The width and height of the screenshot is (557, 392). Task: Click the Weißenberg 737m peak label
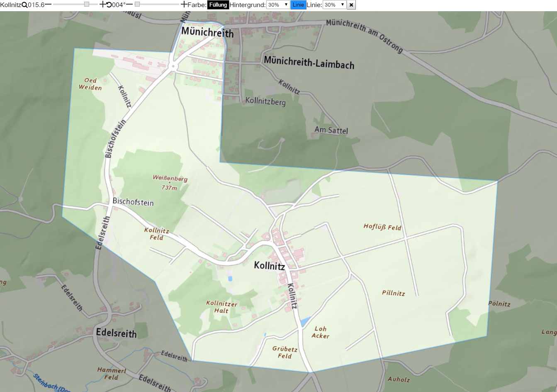(170, 183)
